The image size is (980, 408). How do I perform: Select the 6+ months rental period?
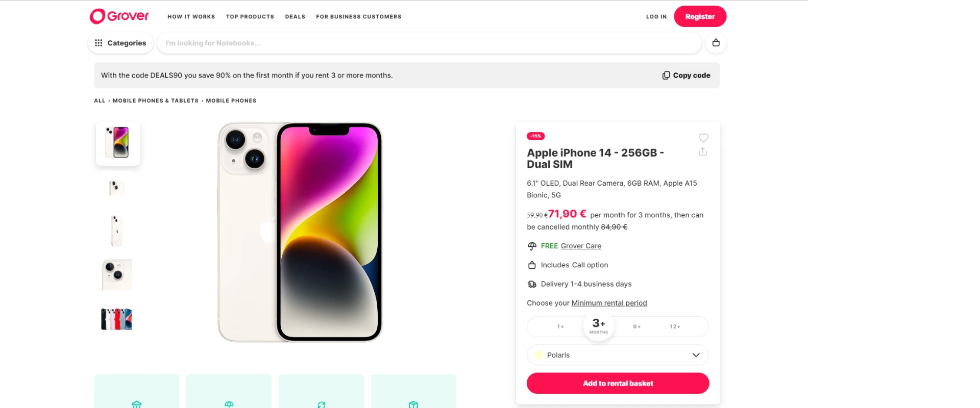pyautogui.click(x=636, y=326)
